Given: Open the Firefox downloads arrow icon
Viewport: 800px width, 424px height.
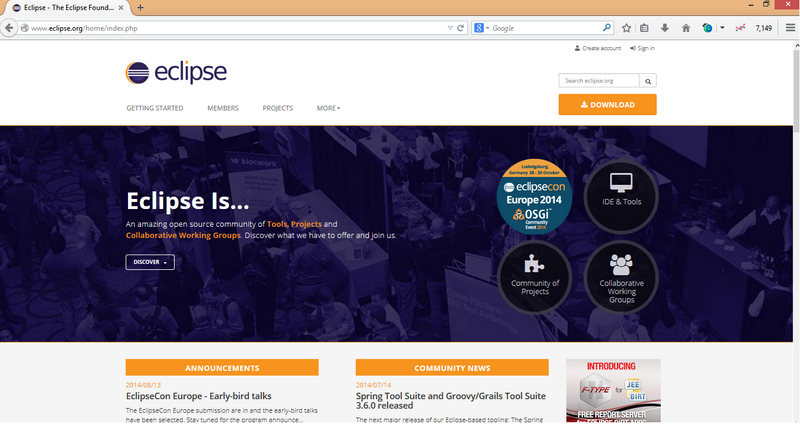Looking at the screenshot, I should [x=665, y=28].
